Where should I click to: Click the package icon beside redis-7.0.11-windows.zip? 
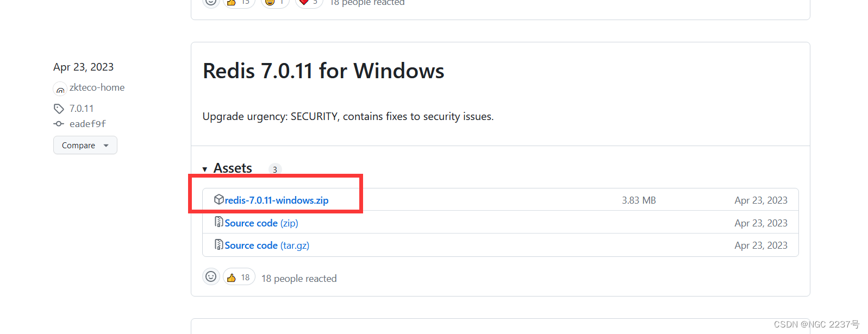click(218, 199)
